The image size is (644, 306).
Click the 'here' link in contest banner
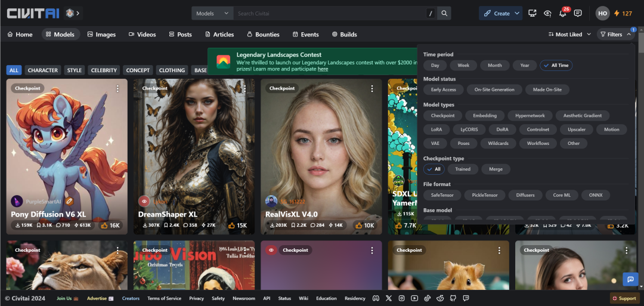click(x=323, y=69)
